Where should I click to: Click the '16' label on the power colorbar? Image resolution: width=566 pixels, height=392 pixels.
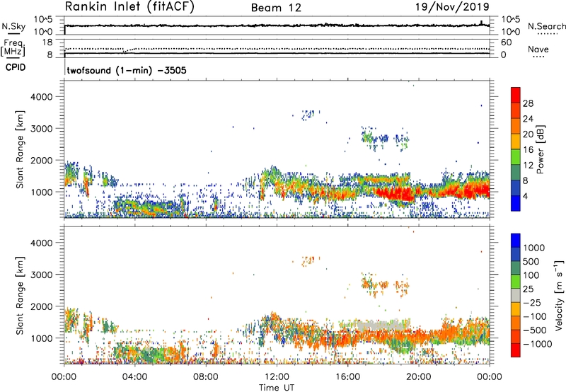(x=528, y=150)
